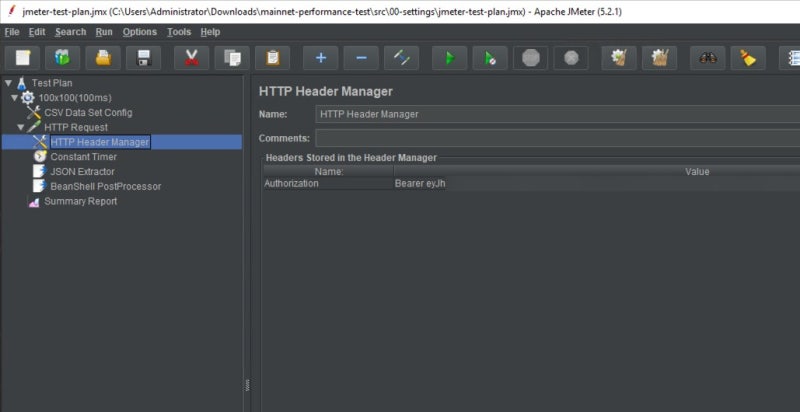The image size is (800, 412).
Task: Select the Bearer eyJh value cell
Action: coord(597,184)
